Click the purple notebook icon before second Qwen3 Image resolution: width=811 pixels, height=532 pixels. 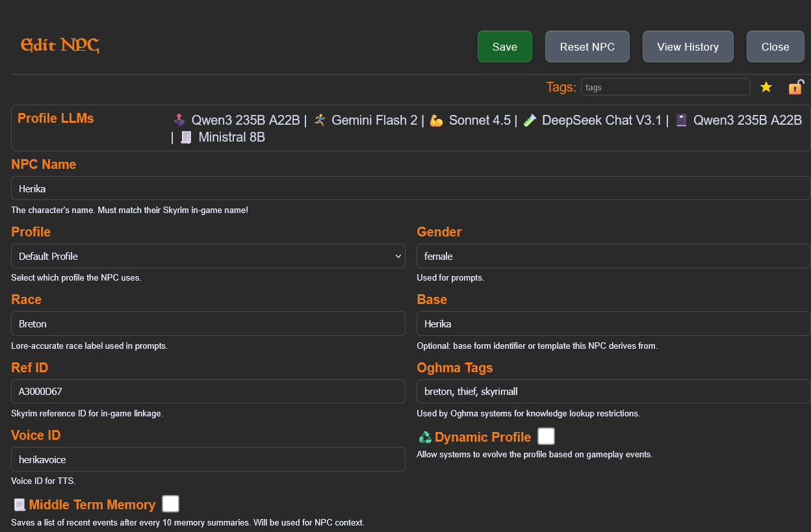pyautogui.click(x=681, y=120)
